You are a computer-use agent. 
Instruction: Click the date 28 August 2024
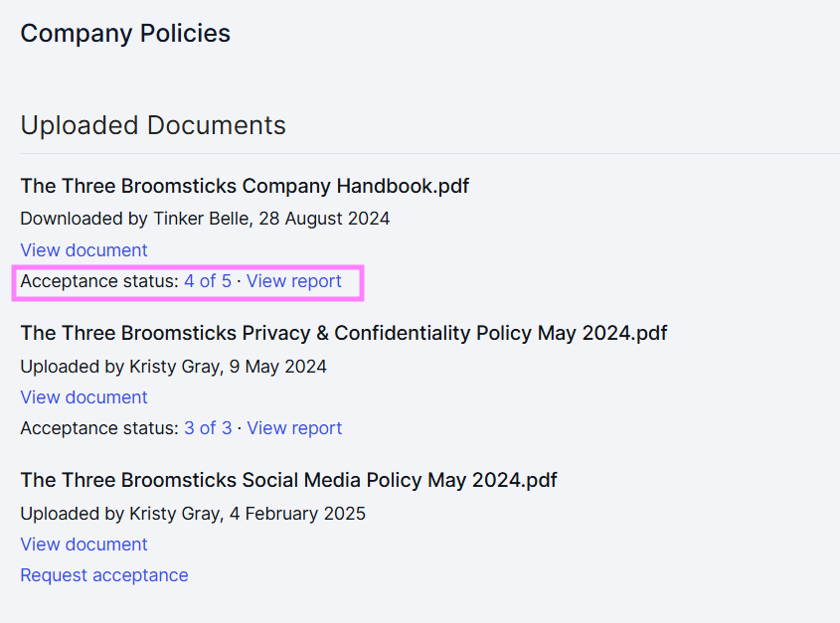pyautogui.click(x=324, y=219)
